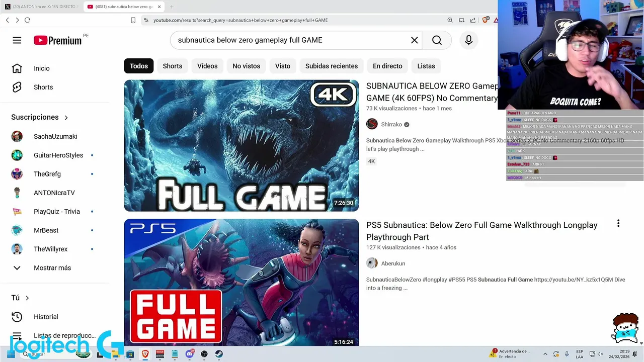644x362 pixels.
Task: Open SUBNAUTICA BELOW ZERO Gameplay title link
Action: tap(432, 92)
